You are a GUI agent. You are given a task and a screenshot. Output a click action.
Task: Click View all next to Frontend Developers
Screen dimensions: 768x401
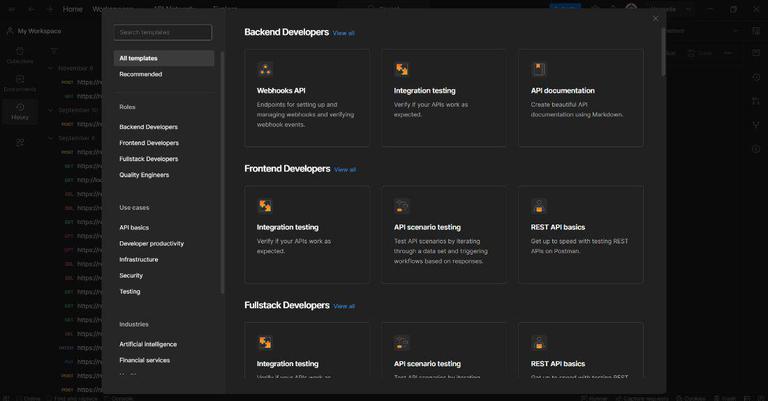pyautogui.click(x=345, y=170)
